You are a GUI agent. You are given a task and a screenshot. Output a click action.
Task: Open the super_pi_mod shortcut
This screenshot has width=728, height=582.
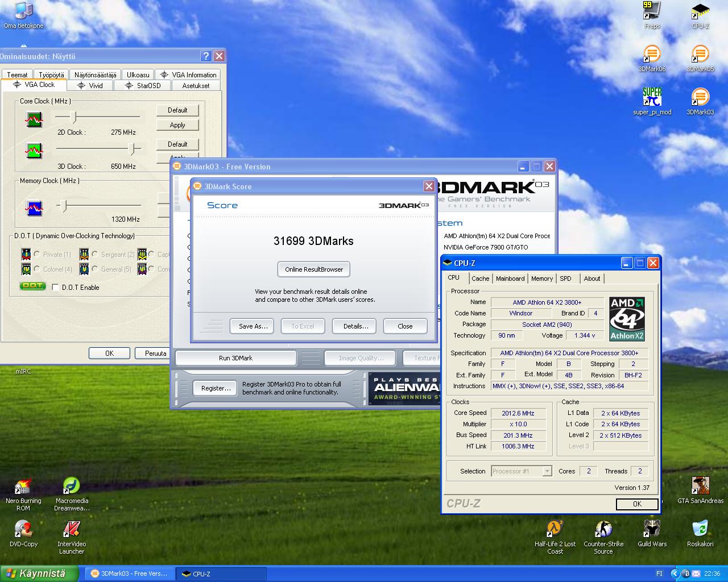point(652,102)
